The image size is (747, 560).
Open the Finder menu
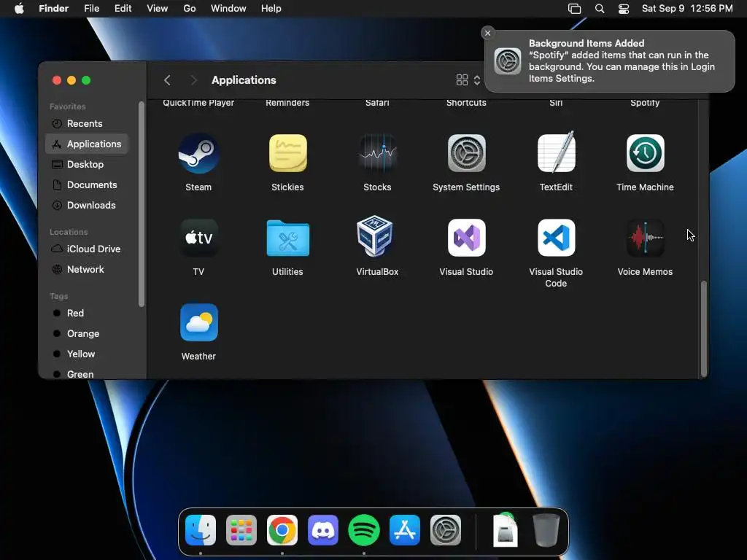[54, 9]
